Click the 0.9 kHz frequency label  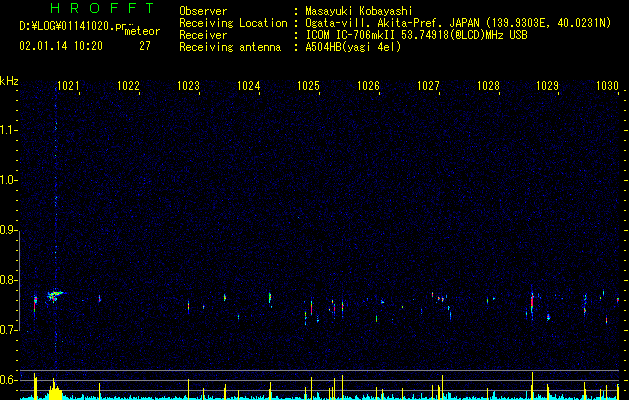8,230
